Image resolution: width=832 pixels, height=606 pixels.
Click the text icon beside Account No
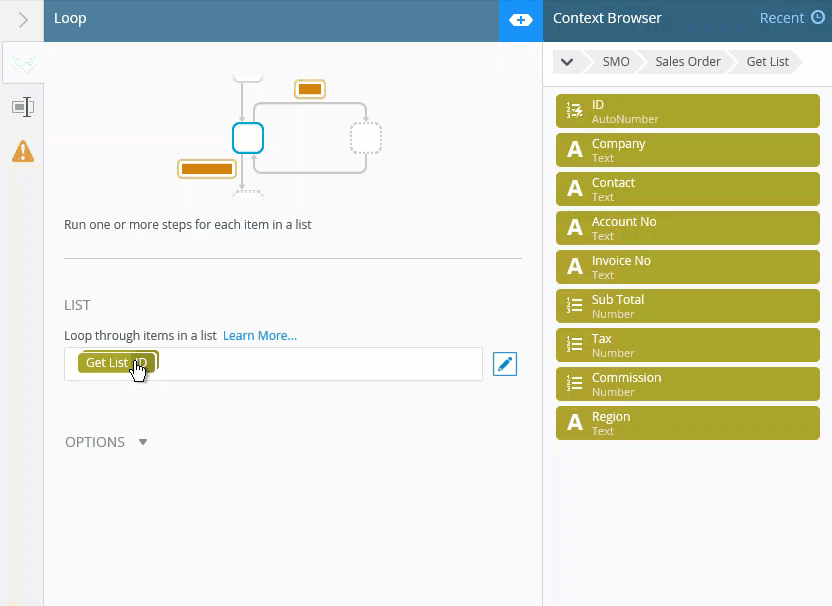coord(575,228)
